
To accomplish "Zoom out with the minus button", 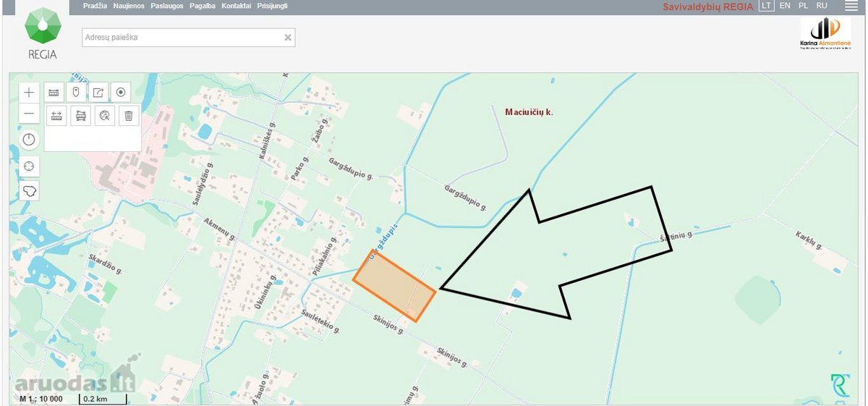I will [29, 114].
